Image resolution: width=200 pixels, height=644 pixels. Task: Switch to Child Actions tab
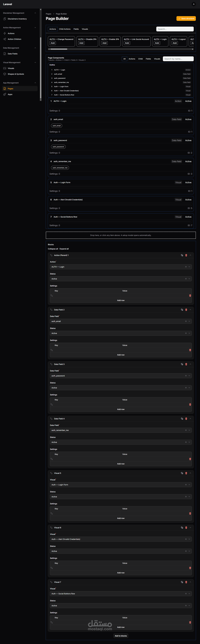pyautogui.click(x=65, y=29)
